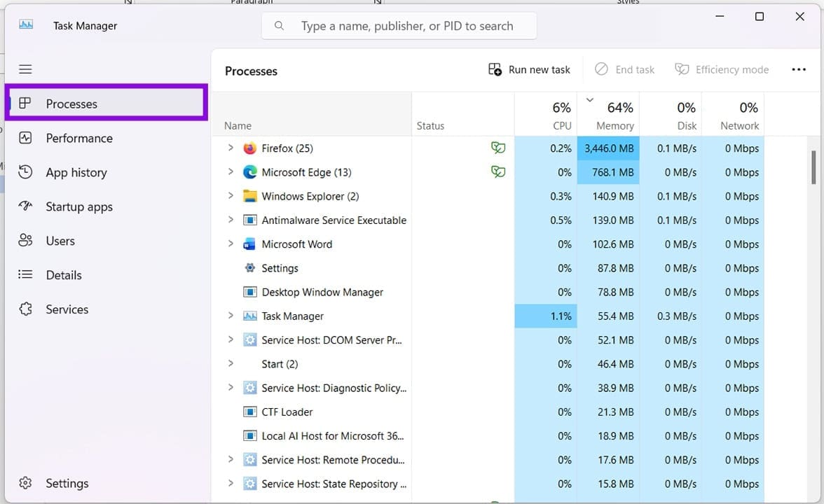Select the Desktop Window Manager 78.8 MB cell
This screenshot has width=824, height=504.
pos(608,292)
